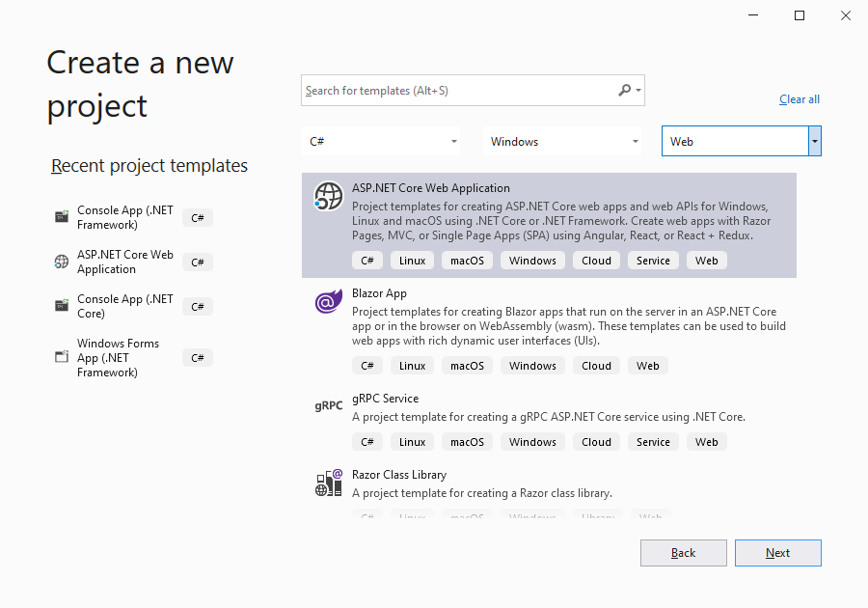
Task: Select recent Windows Forms App icon
Action: tap(62, 357)
